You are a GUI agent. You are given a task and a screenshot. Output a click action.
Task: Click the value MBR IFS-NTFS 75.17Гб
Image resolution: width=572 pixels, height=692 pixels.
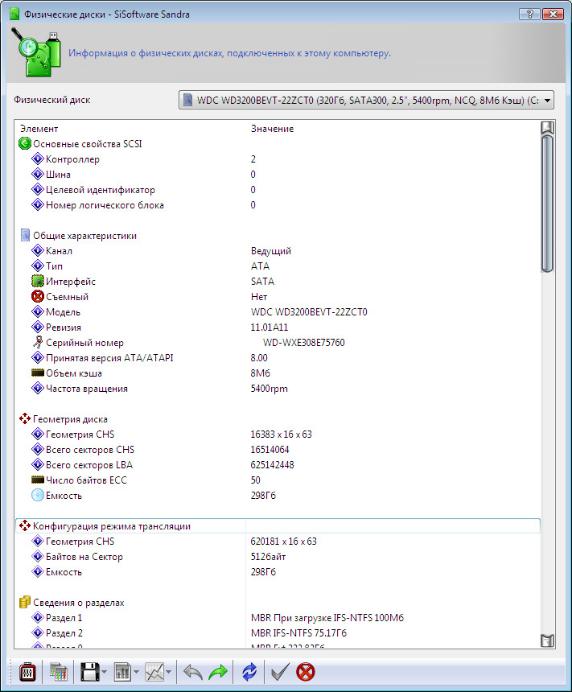pos(299,633)
